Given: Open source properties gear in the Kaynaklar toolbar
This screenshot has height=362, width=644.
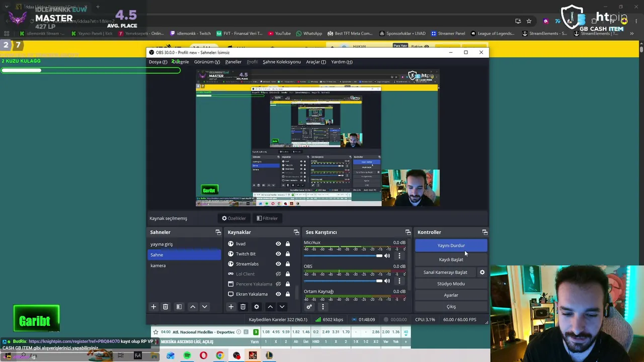Looking at the screenshot, I should pos(256,307).
